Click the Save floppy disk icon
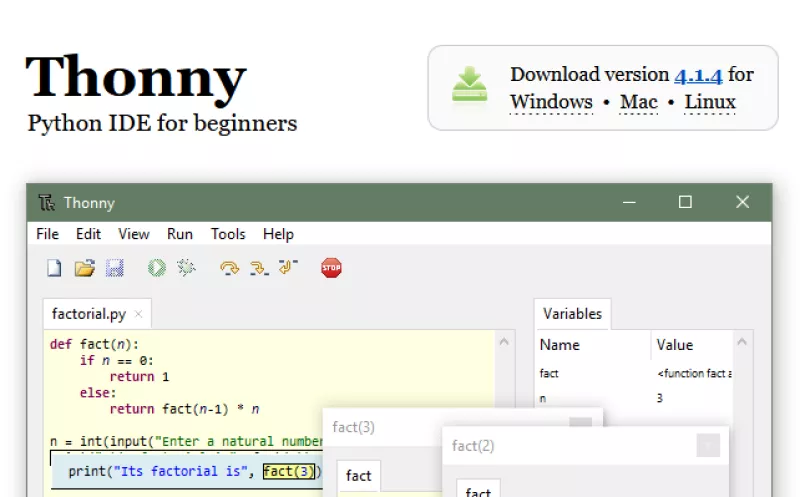Screen dimensions: 800x497 [x=115, y=268]
